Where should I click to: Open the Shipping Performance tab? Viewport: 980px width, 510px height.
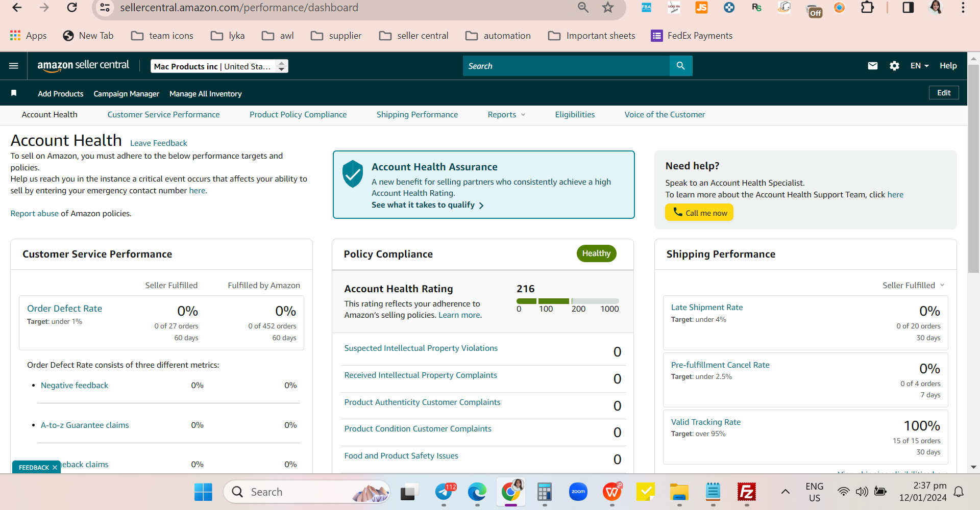tap(417, 115)
